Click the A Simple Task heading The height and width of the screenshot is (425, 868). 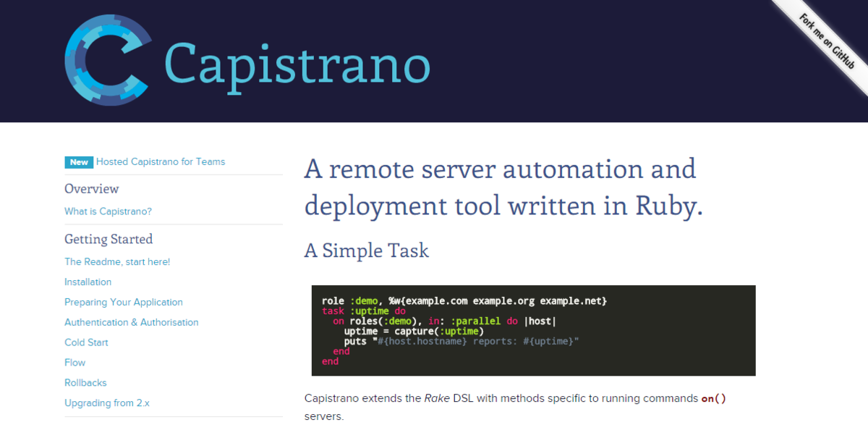367,251
